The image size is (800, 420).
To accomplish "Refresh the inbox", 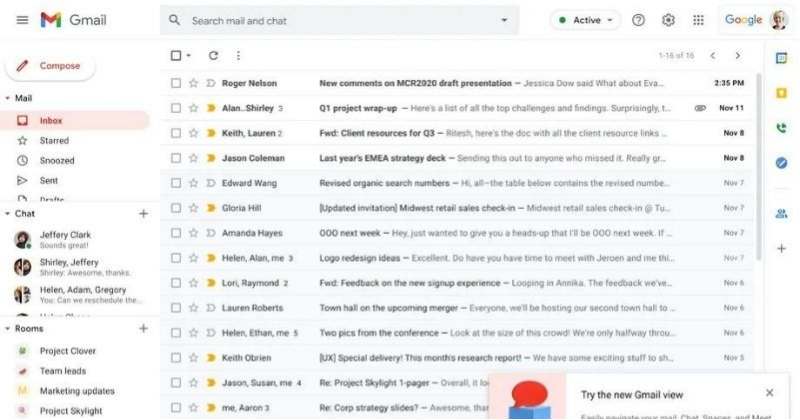I will coord(213,56).
